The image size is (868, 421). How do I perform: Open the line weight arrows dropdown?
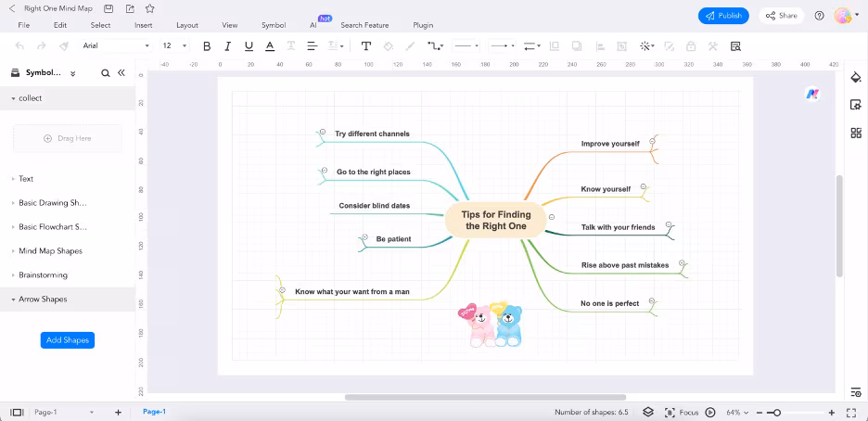pos(532,46)
